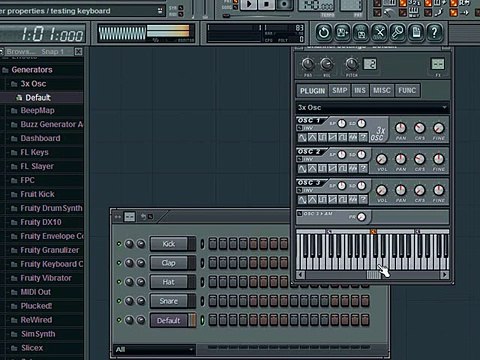Select the square wave shape for OSC 1
The image size is (480, 360).
(x=322, y=137)
